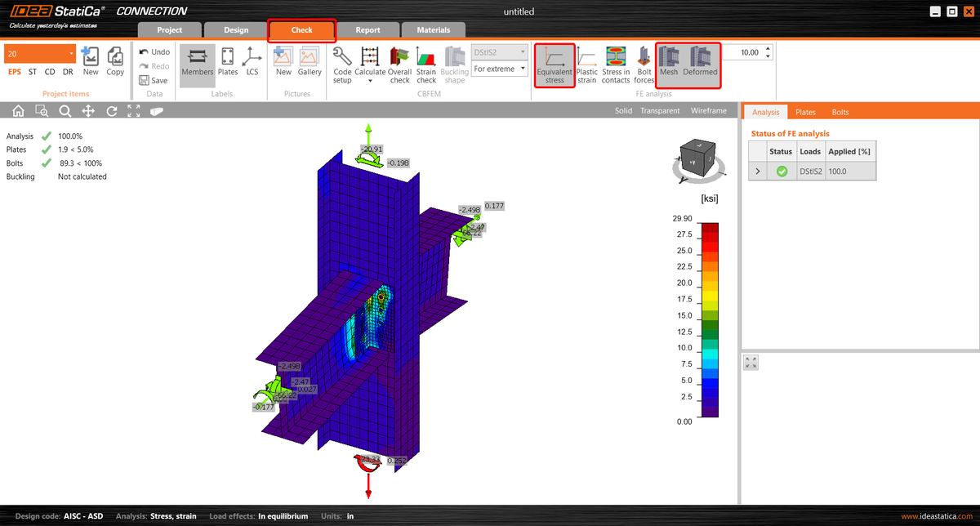The height and width of the screenshot is (526, 980).
Task: Open the Bolts results tab
Action: (x=840, y=111)
